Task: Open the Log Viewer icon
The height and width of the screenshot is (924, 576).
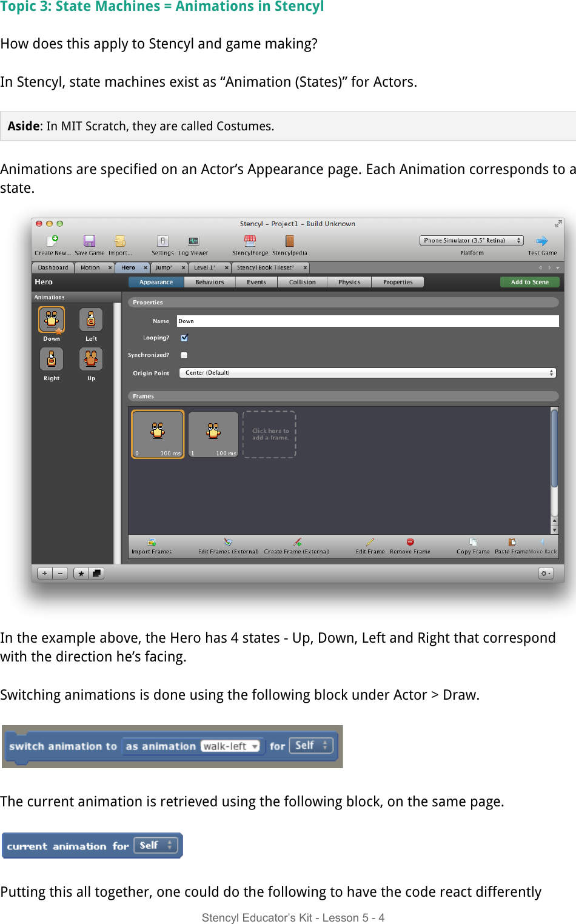Action: 193,241
